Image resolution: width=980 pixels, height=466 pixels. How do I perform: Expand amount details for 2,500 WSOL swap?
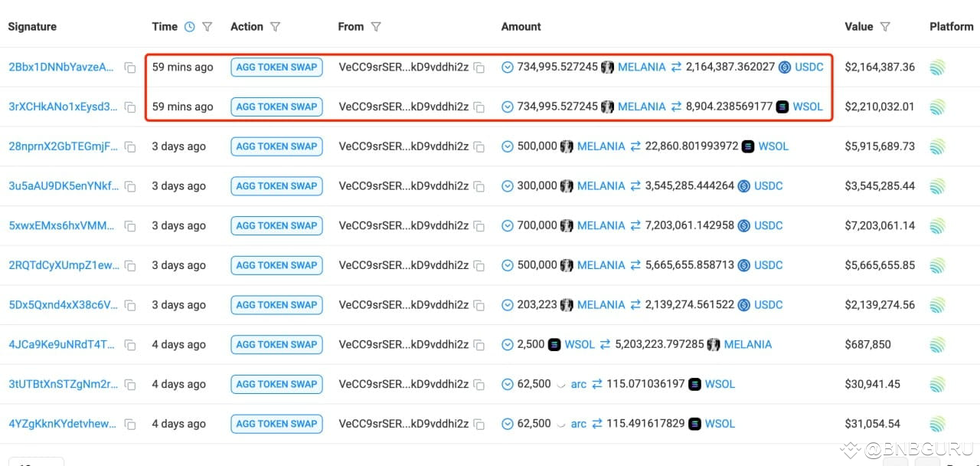[x=508, y=345]
